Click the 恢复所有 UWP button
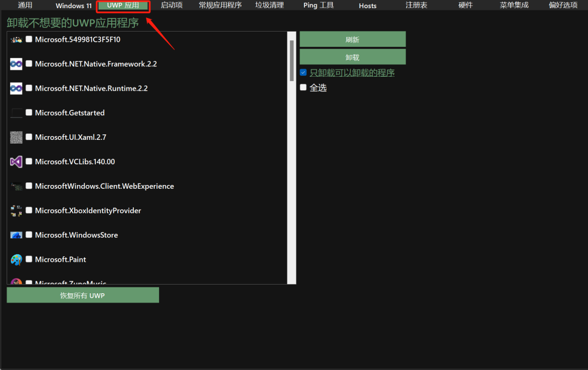The width and height of the screenshot is (588, 370). [83, 295]
